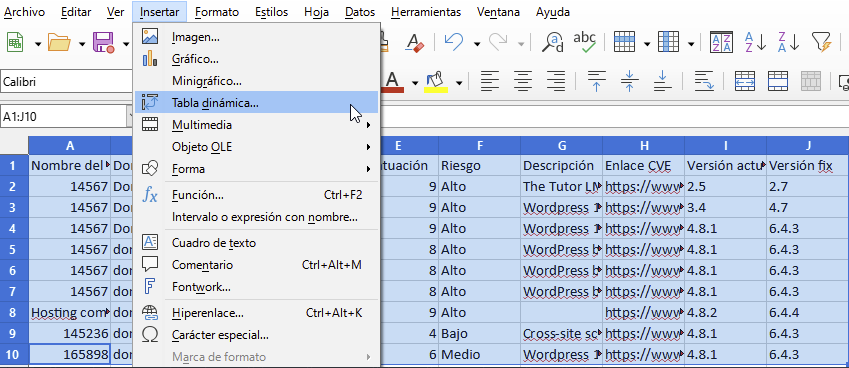Open the font color dropdown arrow

pyautogui.click(x=415, y=83)
